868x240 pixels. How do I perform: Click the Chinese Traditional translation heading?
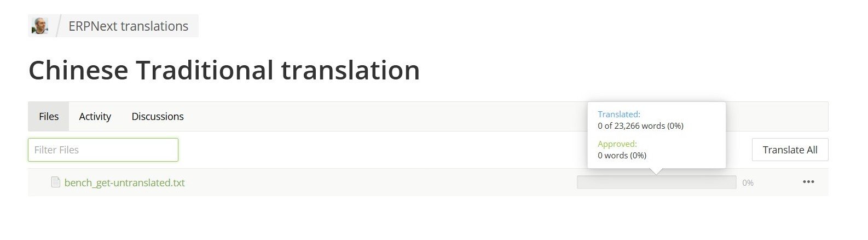(224, 70)
